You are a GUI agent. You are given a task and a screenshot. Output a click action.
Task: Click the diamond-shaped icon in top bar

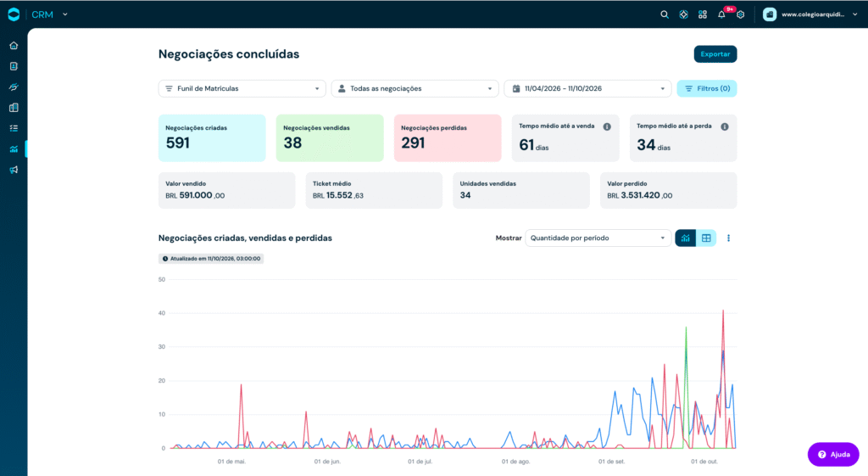click(684, 14)
